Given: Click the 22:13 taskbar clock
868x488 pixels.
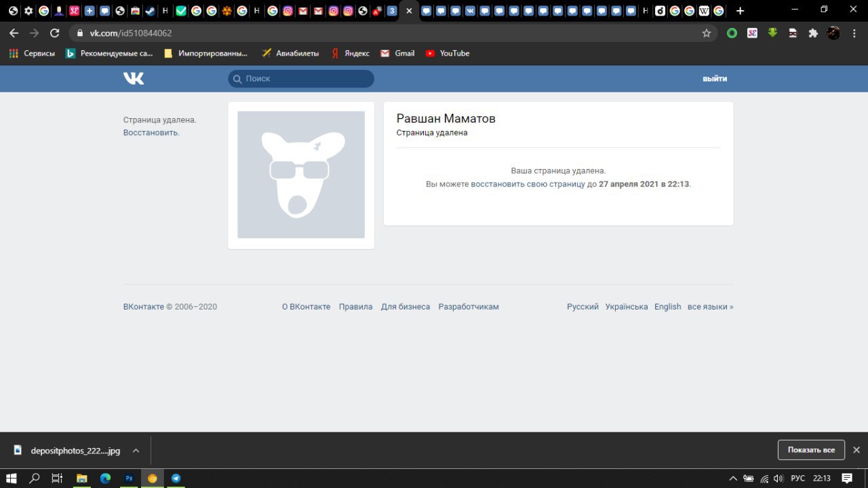Looking at the screenshot, I should [822, 478].
